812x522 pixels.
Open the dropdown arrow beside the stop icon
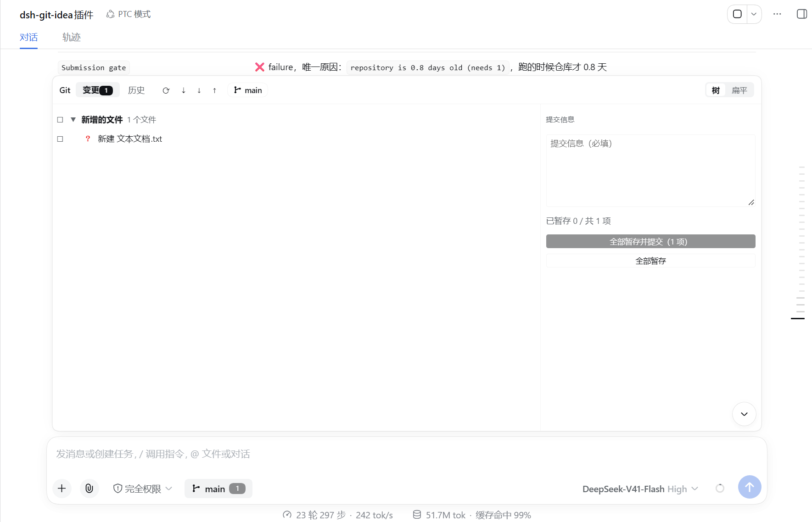tap(754, 14)
